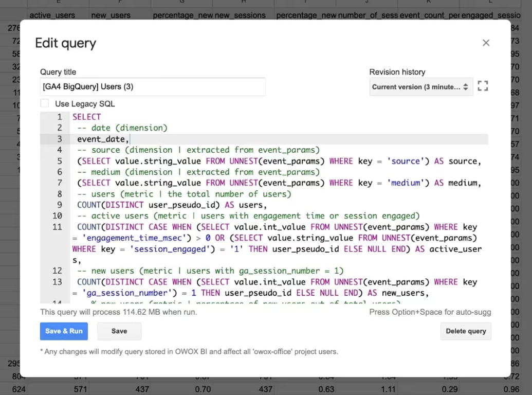Click the COUNT(DISTINCT user_pseudo_id) AS users line
This screenshot has height=395, width=532.
tap(172, 205)
